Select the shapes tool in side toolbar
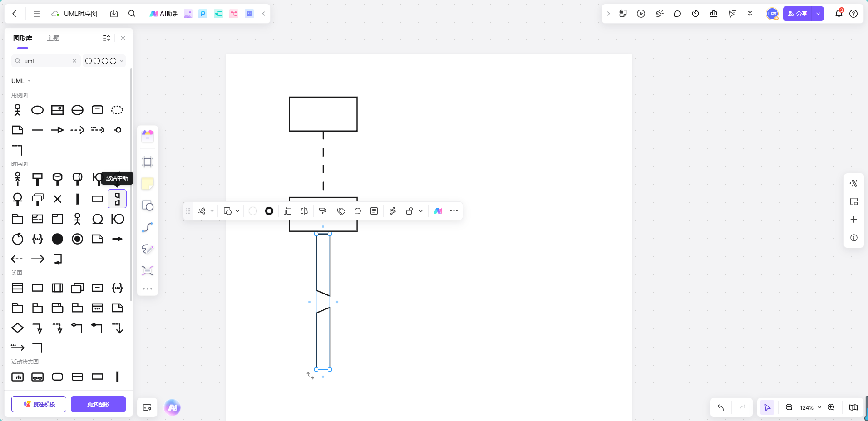 (148, 206)
